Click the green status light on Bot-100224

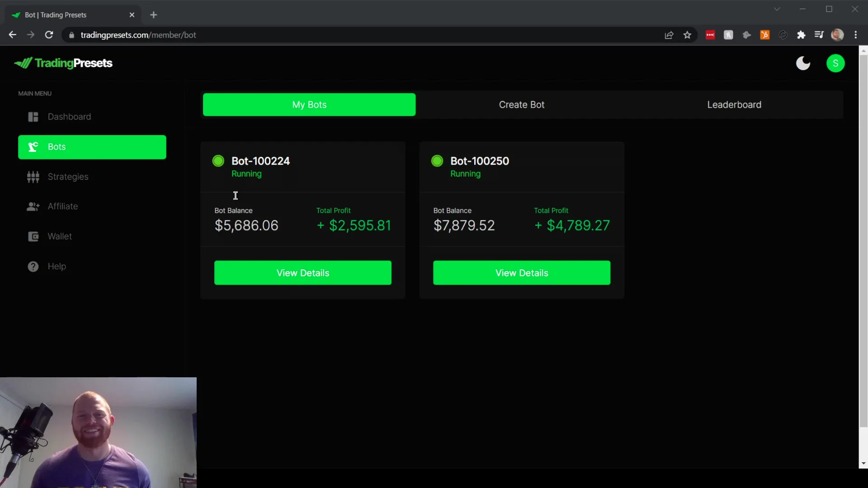218,161
